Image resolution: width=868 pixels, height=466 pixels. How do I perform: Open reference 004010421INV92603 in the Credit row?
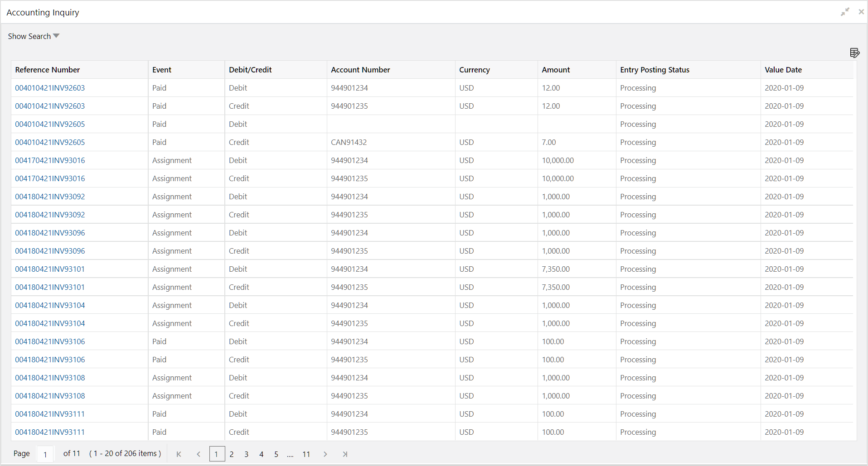(x=50, y=106)
